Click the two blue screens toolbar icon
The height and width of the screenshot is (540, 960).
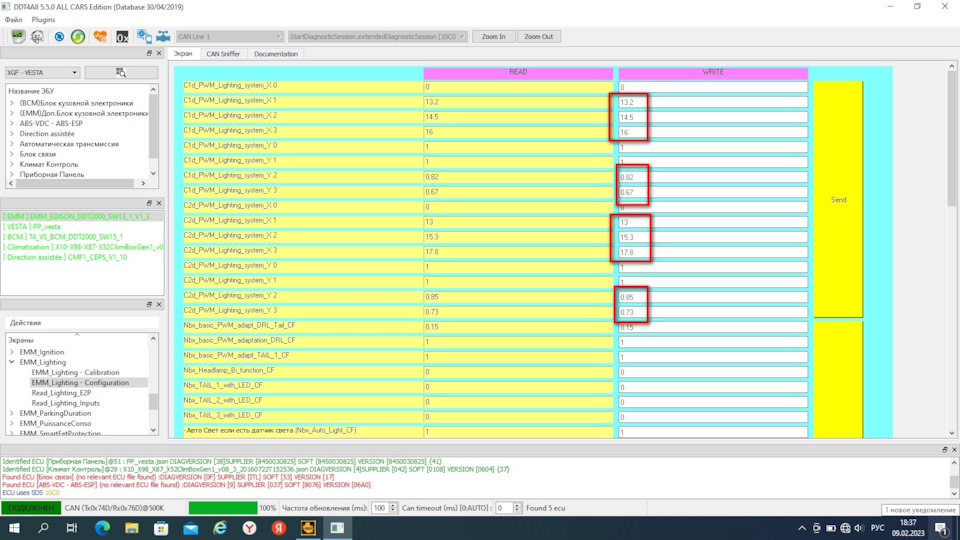144,37
